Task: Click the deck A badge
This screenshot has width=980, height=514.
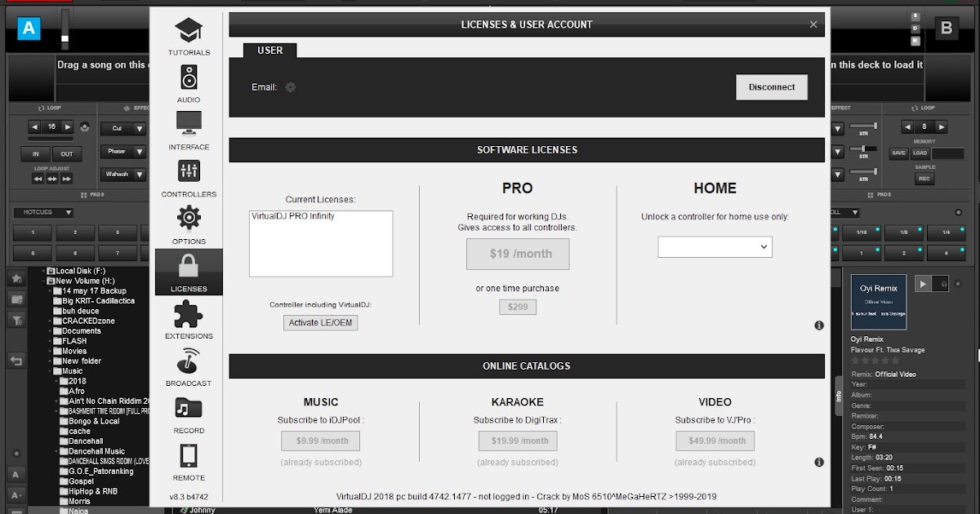Action: pyautogui.click(x=29, y=29)
